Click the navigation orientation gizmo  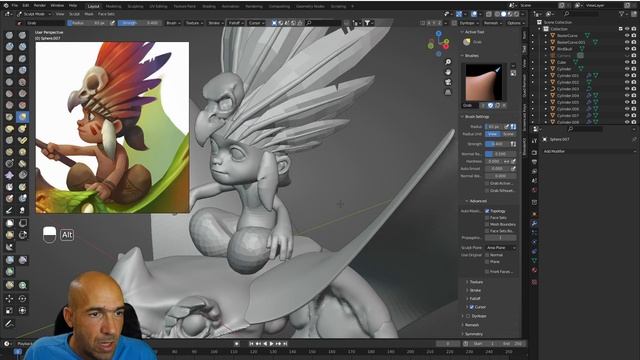(x=438, y=43)
